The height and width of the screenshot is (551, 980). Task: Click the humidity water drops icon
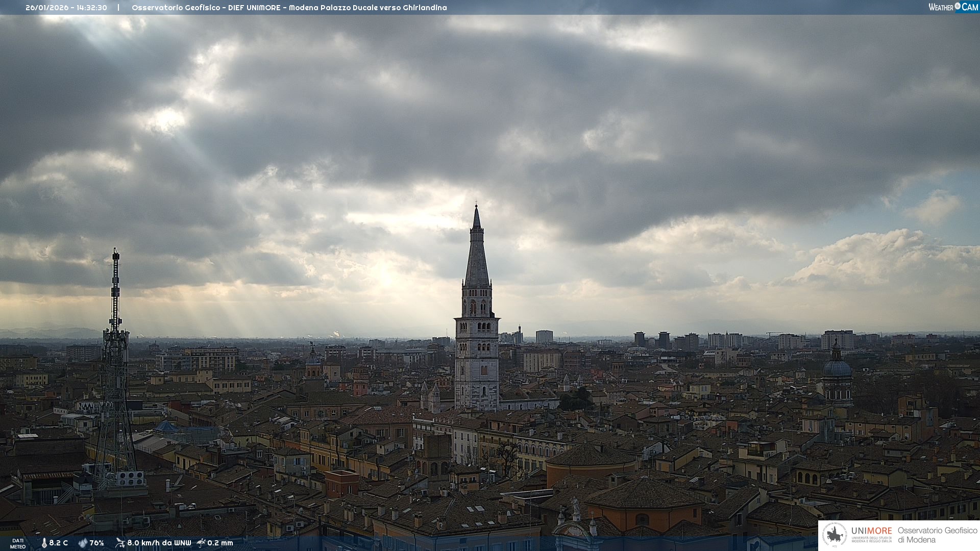[83, 543]
